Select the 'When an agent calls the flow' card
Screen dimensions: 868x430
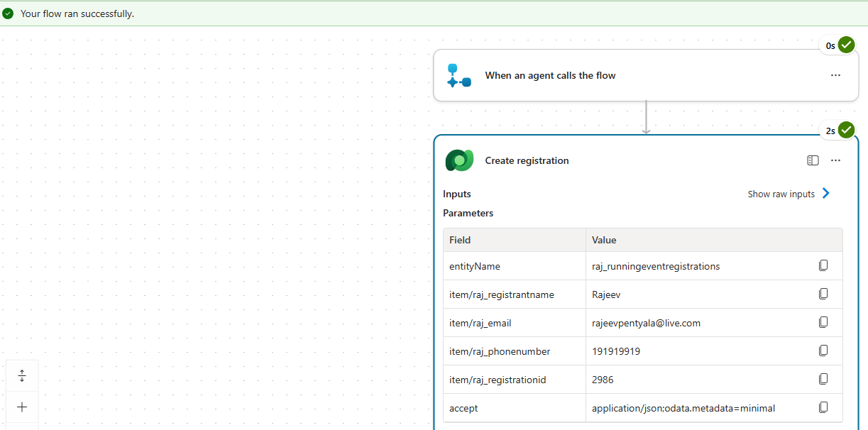pos(550,75)
